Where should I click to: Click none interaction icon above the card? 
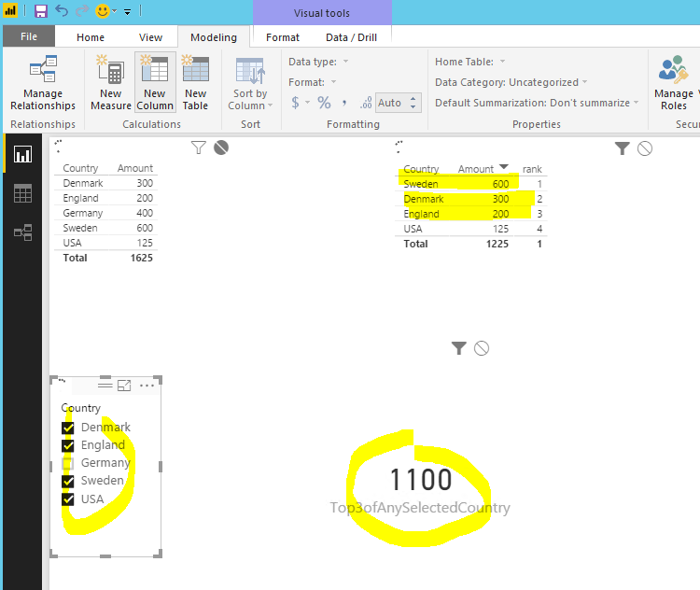click(482, 348)
